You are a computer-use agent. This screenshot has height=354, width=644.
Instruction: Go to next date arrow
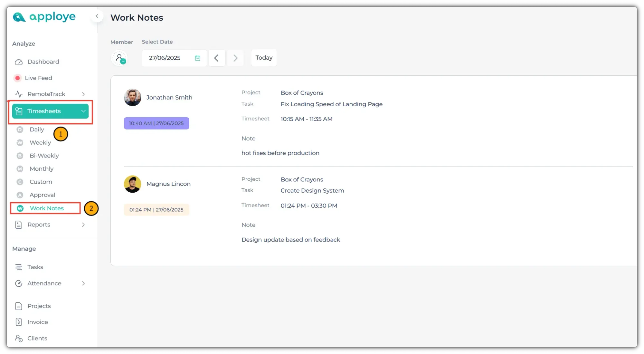[235, 58]
